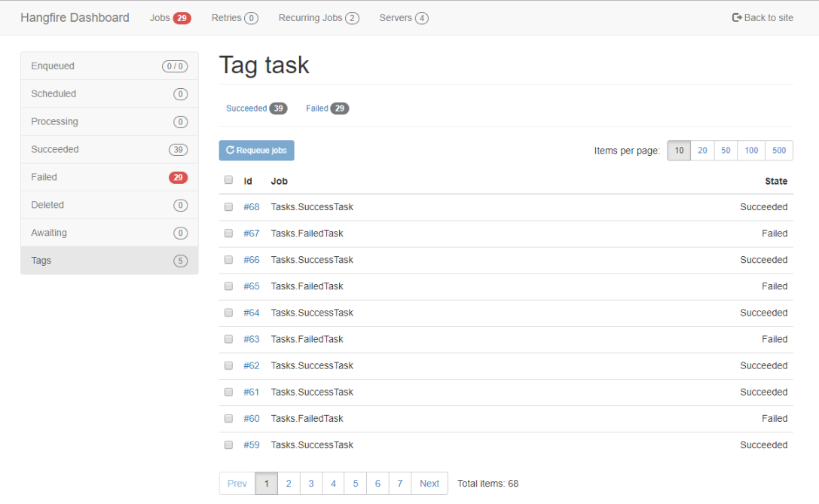Screen dimensions: 819x504
Task: Open Enqueued in the sidebar
Action: pyautogui.click(x=109, y=66)
